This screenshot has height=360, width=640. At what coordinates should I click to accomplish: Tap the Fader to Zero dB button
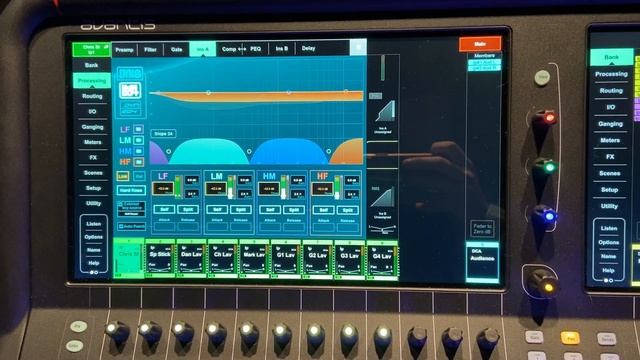pos(482,229)
